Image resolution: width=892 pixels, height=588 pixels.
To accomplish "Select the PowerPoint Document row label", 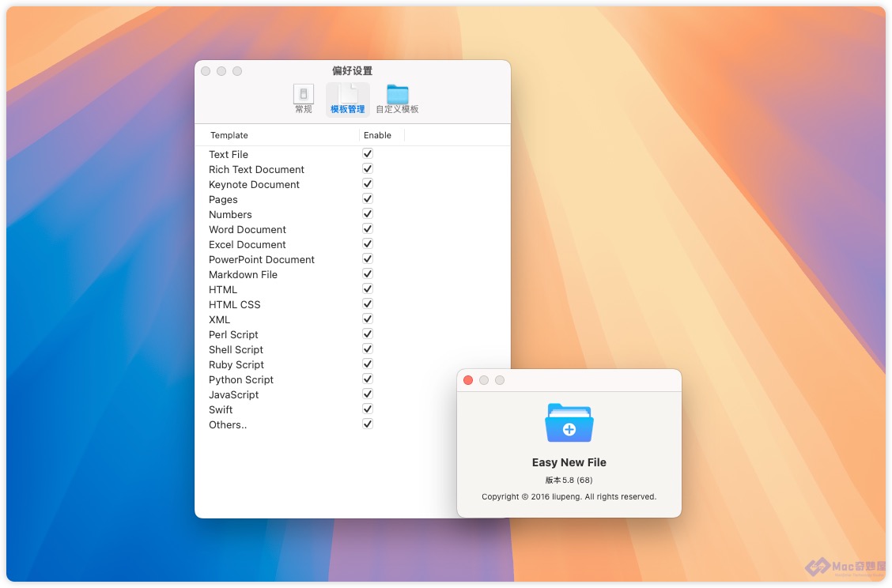I will [261, 259].
